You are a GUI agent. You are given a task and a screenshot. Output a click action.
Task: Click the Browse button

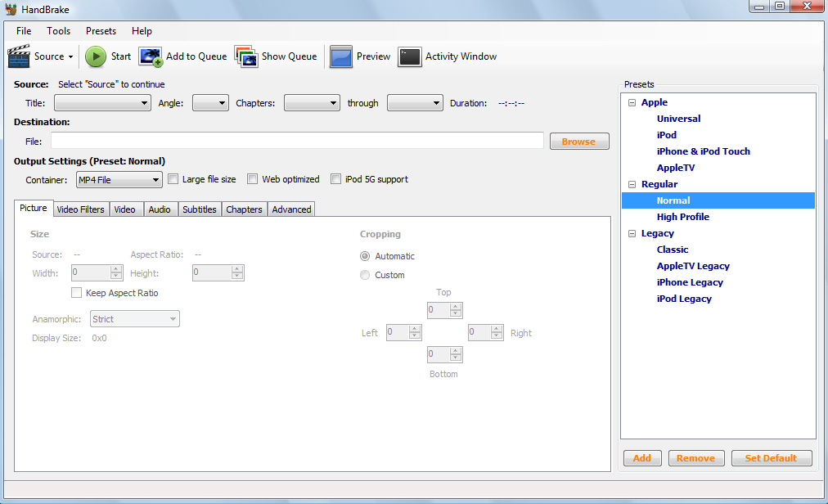pos(578,141)
